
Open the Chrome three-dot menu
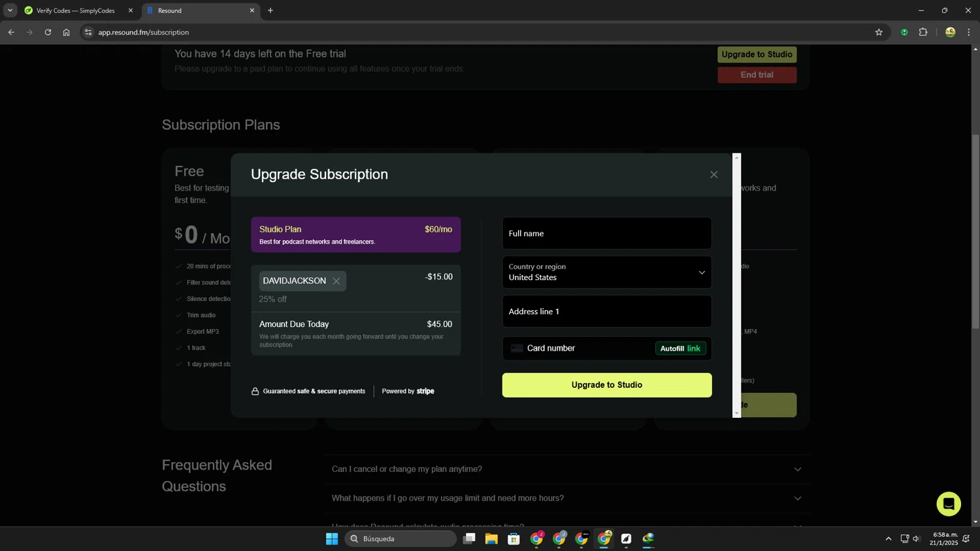coord(969,32)
